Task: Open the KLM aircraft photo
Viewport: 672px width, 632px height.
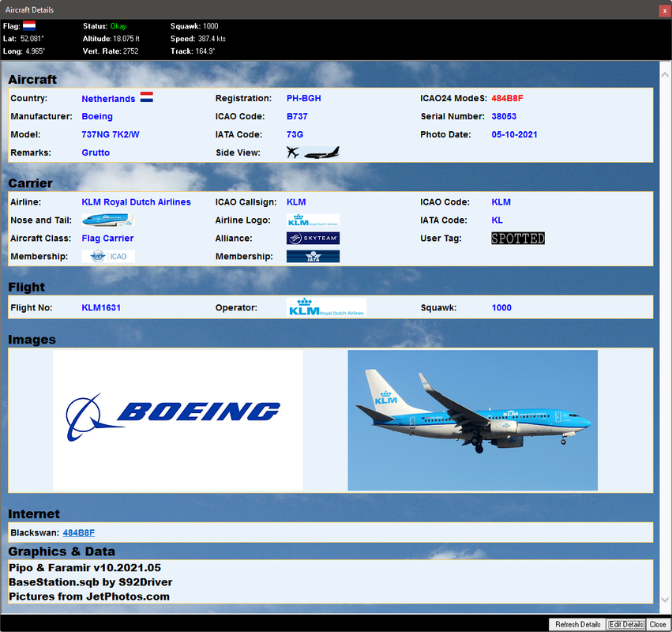Action: click(x=473, y=420)
